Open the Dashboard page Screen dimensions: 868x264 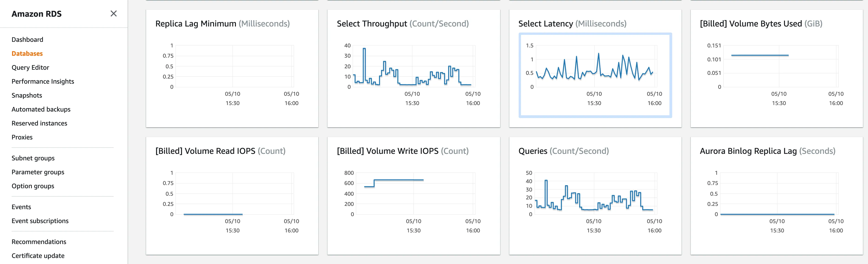coord(27,40)
